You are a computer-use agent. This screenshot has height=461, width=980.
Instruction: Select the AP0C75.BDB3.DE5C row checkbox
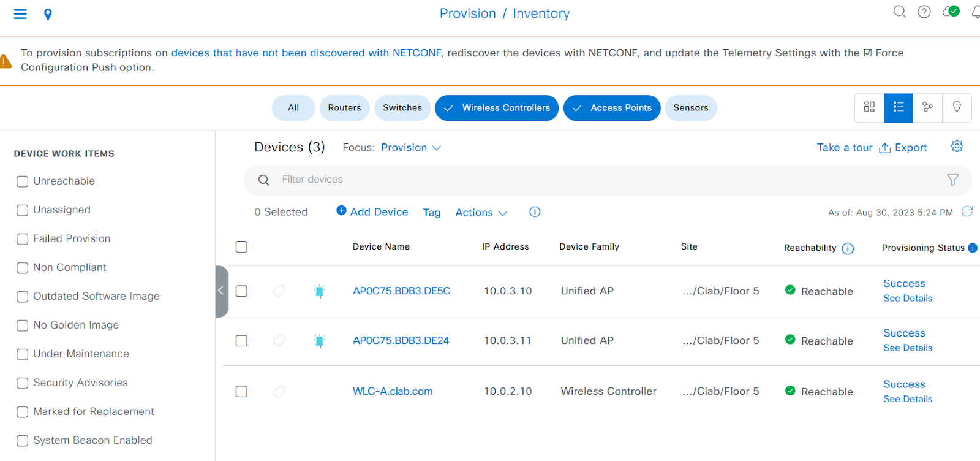click(x=241, y=291)
